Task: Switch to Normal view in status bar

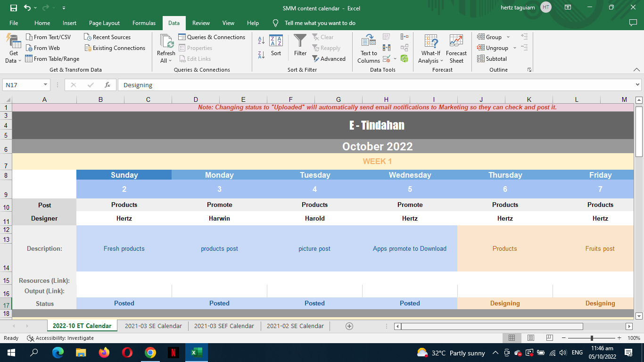Action: pyautogui.click(x=512, y=338)
